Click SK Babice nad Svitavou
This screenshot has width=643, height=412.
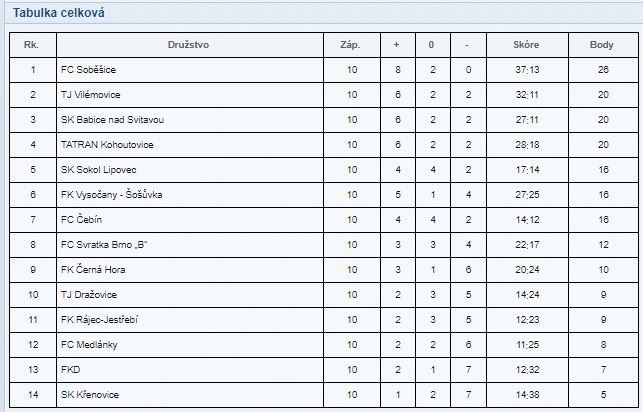tap(112, 120)
